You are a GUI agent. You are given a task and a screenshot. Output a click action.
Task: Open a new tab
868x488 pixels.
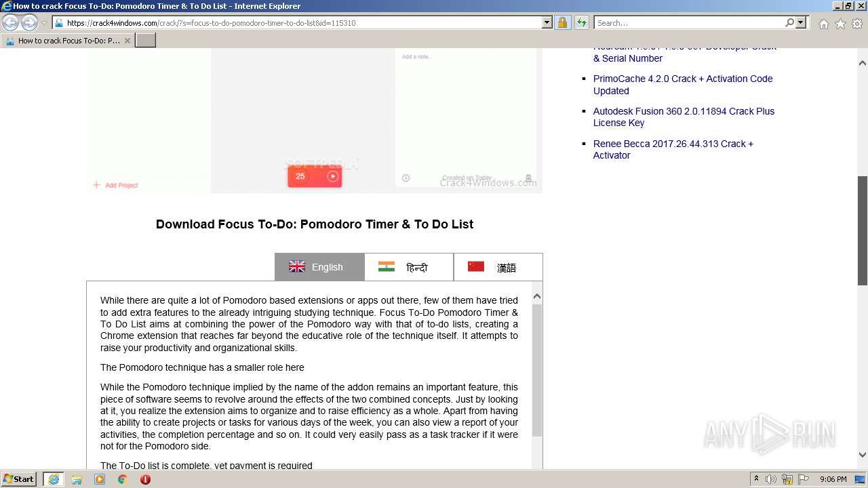146,41
